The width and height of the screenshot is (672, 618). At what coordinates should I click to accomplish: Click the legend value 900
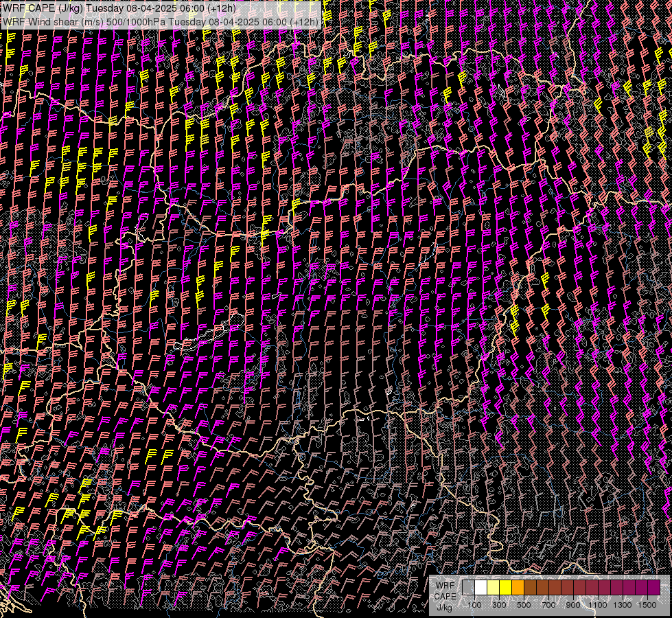[x=573, y=605]
